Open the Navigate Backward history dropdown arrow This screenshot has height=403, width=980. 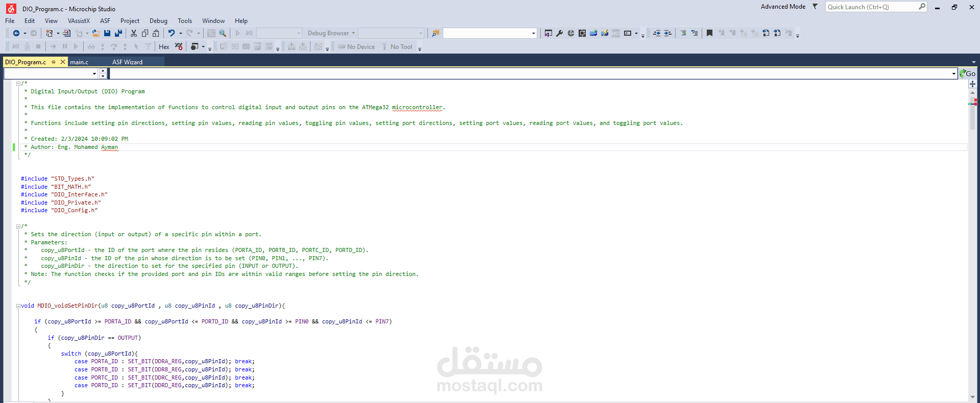point(25,33)
